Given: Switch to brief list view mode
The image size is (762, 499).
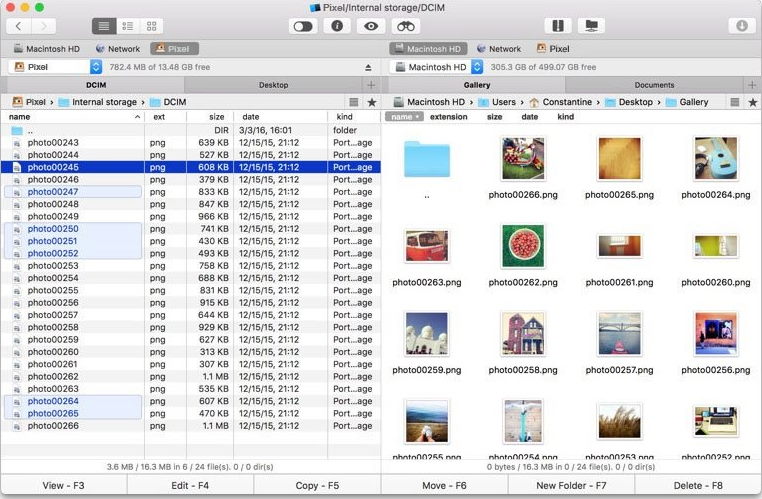Looking at the screenshot, I should (x=128, y=26).
